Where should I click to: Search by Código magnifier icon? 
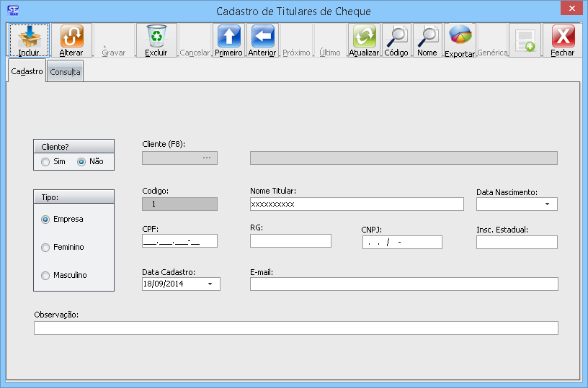pos(396,37)
